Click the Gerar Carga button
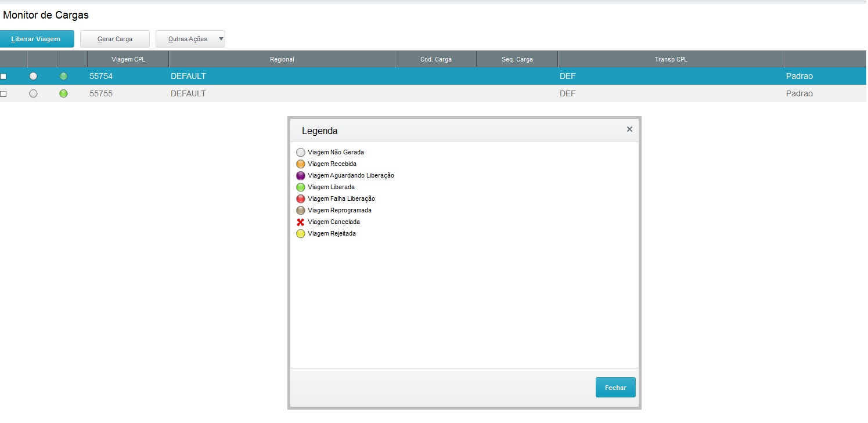868x423 pixels. point(115,39)
